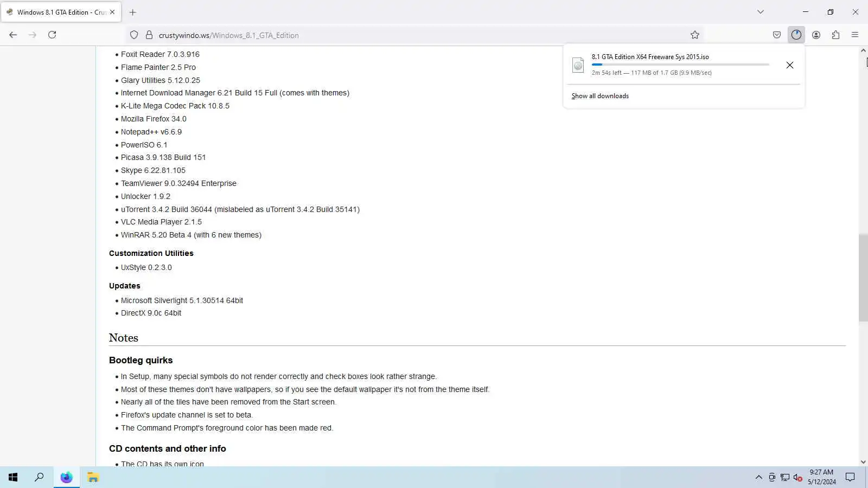The width and height of the screenshot is (868, 488).
Task: Click scrollbar down arrow
Action: click(x=863, y=462)
